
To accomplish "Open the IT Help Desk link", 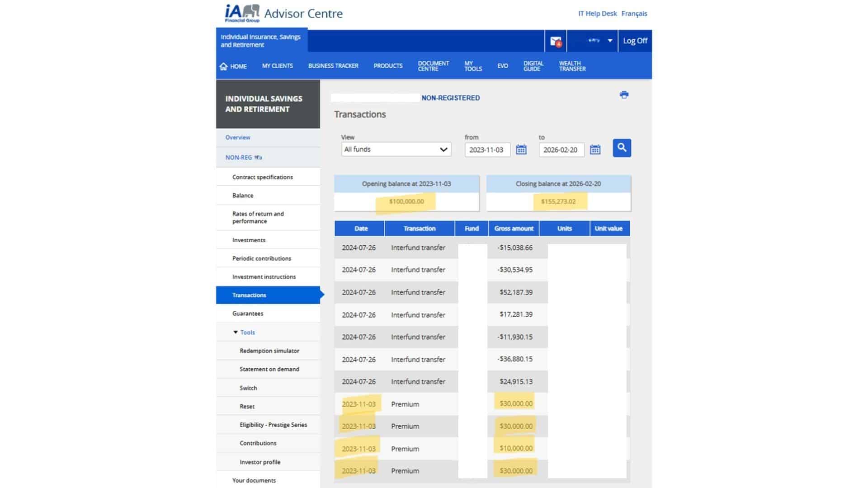I will pyautogui.click(x=597, y=14).
